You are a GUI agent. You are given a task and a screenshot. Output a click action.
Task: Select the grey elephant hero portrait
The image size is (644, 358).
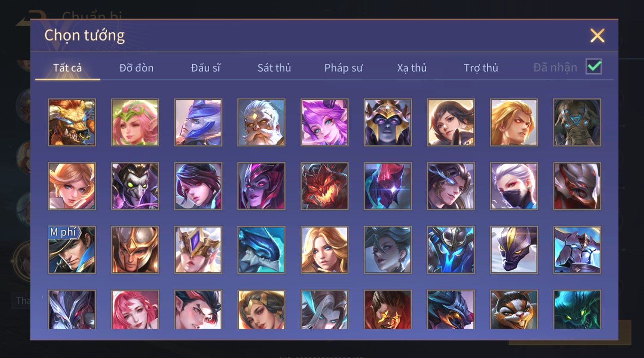tap(577, 123)
